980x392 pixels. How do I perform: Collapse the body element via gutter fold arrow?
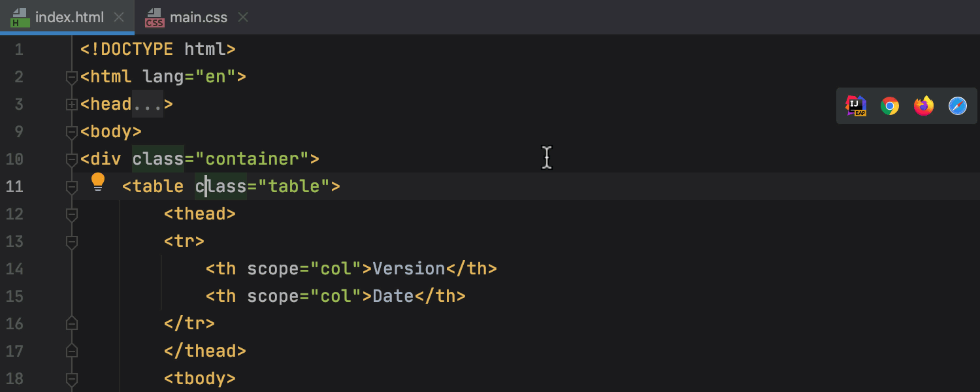pos(72,131)
